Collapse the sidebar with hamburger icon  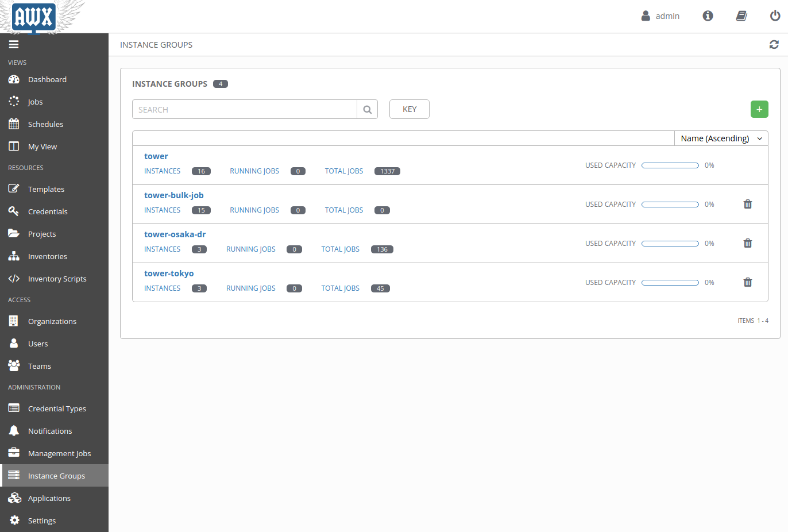[14, 44]
